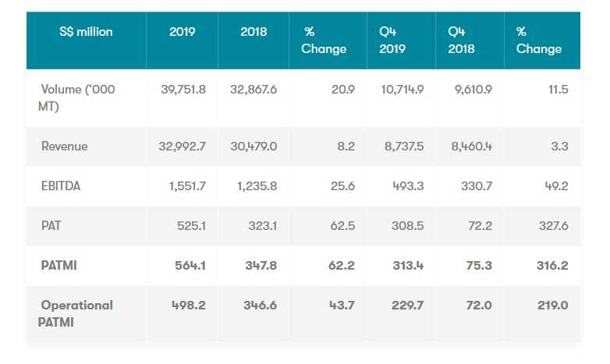The height and width of the screenshot is (364, 610).
Task: Select the 2018 column header
Action: point(254,32)
